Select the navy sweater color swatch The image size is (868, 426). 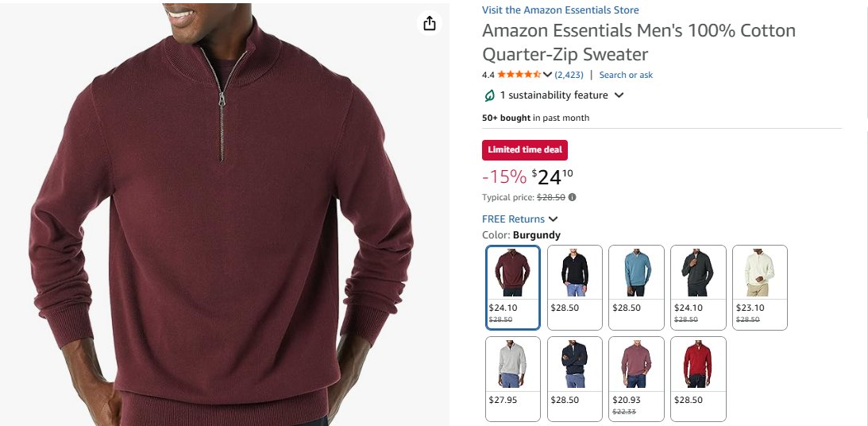pos(574,378)
